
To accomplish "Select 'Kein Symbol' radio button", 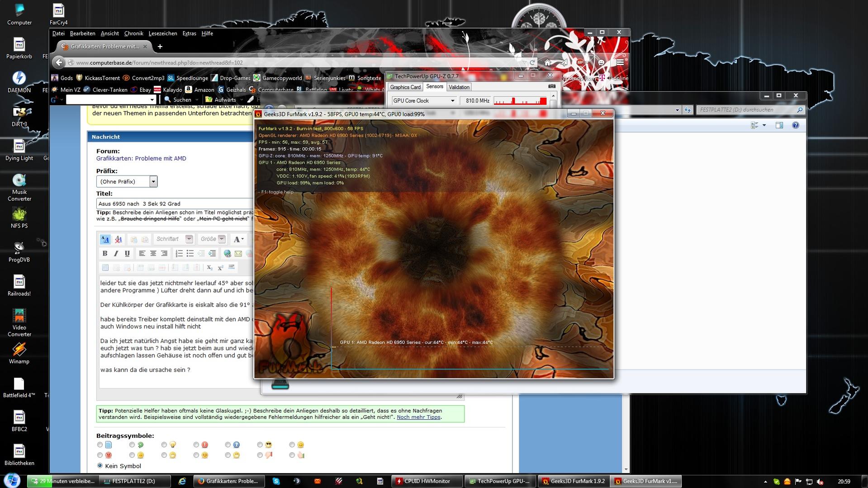I will (100, 465).
